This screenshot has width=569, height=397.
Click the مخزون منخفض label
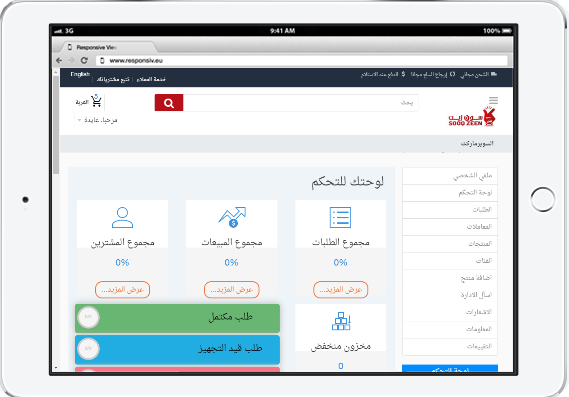[x=341, y=347]
